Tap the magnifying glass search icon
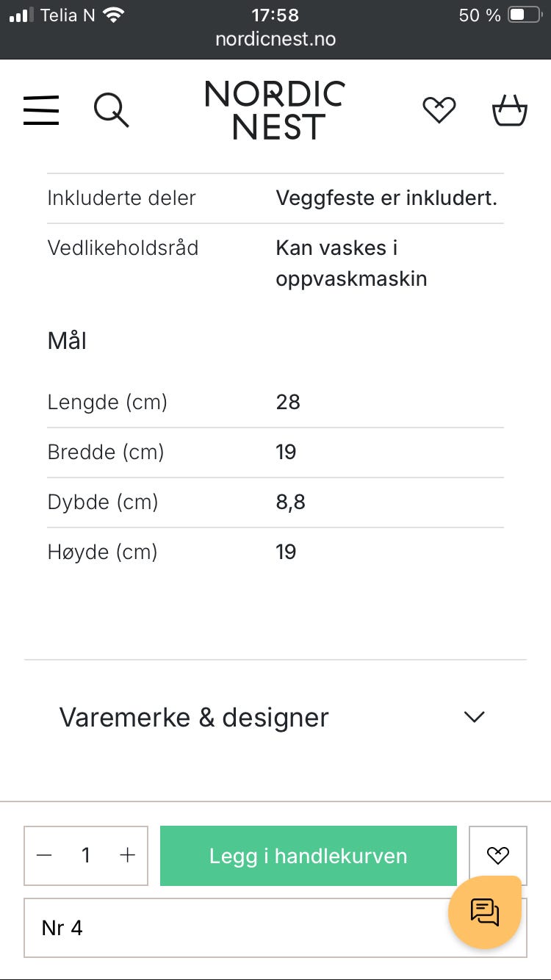The height and width of the screenshot is (980, 551). (111, 111)
